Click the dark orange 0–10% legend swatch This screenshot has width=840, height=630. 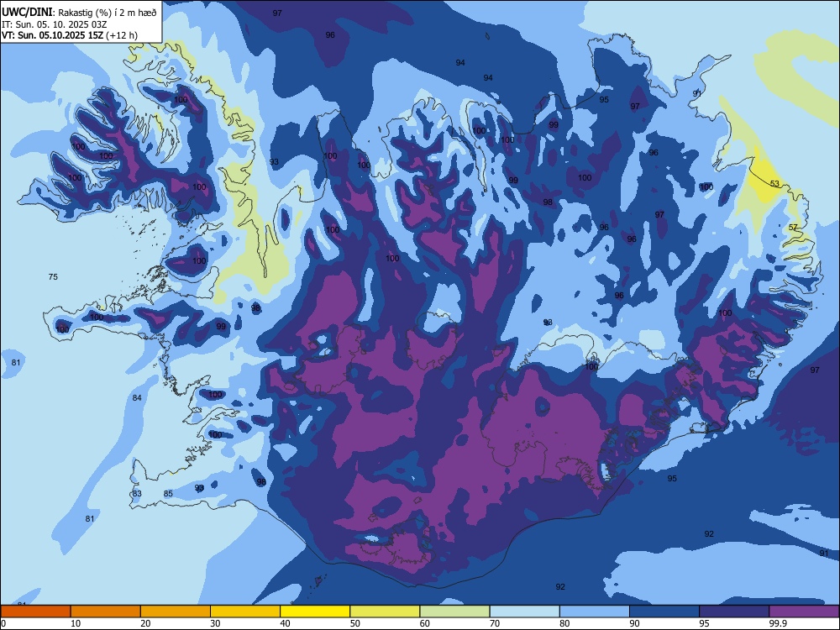[x=35, y=612]
